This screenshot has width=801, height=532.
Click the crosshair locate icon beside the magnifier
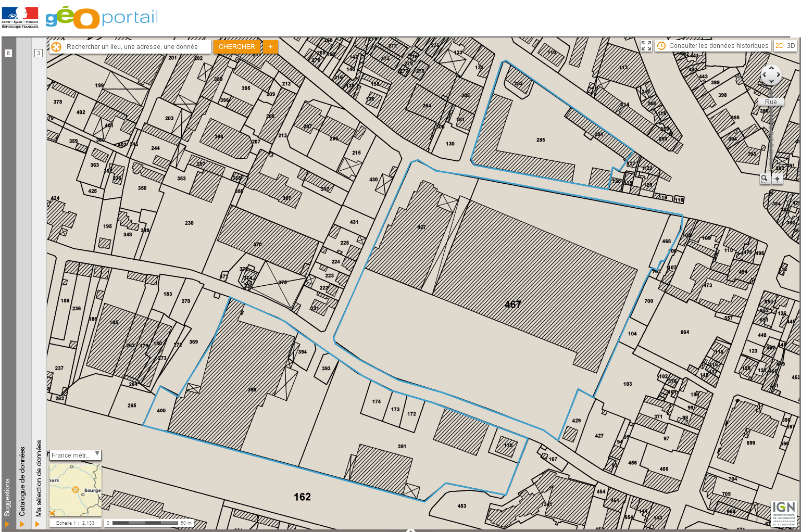777,179
